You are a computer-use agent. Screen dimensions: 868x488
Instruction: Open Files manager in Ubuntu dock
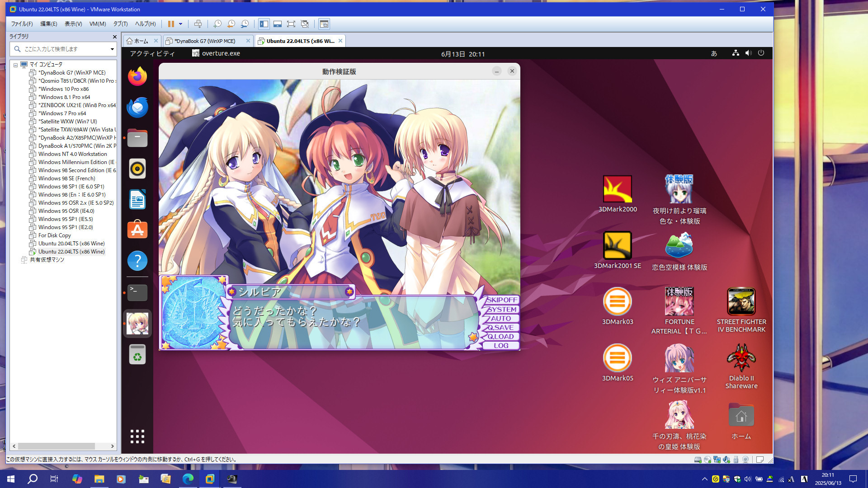(137, 138)
